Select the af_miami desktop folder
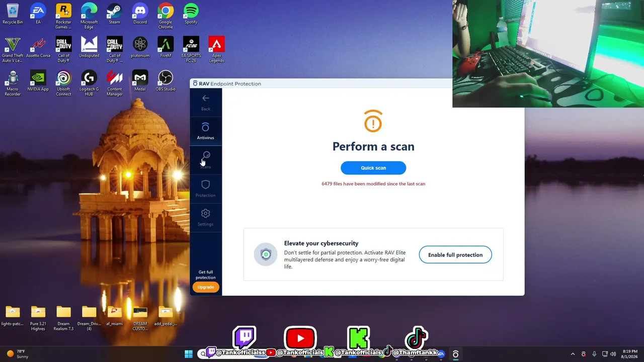 115,316
